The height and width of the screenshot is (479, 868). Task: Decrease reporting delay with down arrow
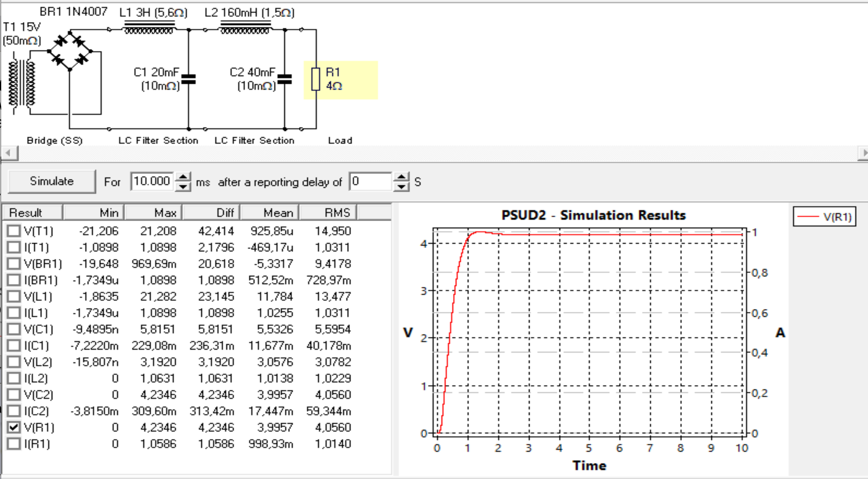point(401,186)
